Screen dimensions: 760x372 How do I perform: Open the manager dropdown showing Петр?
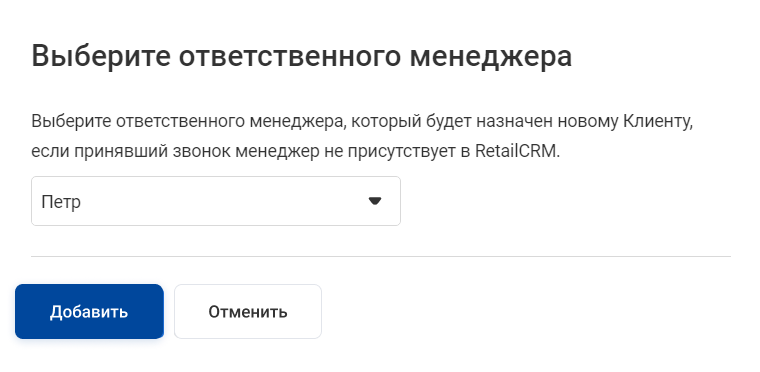click(216, 201)
